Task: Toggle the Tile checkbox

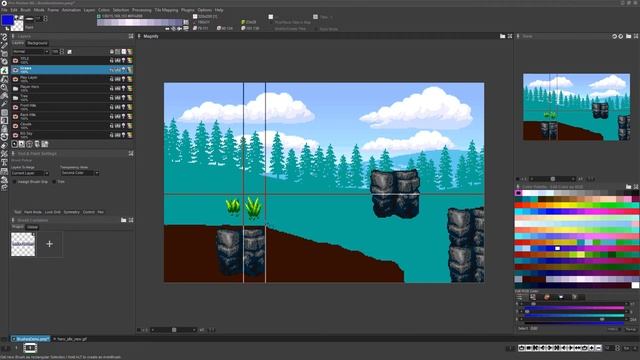Action: [x=54, y=182]
